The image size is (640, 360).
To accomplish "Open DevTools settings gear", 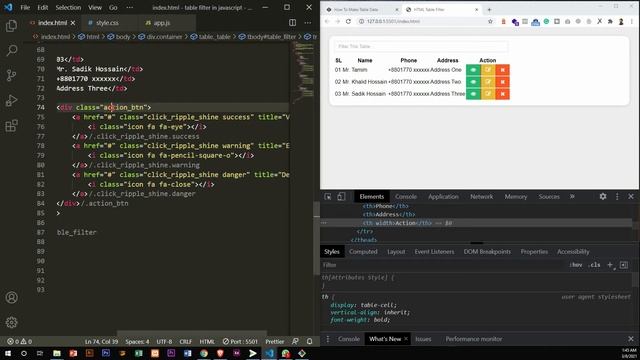I will [603, 196].
